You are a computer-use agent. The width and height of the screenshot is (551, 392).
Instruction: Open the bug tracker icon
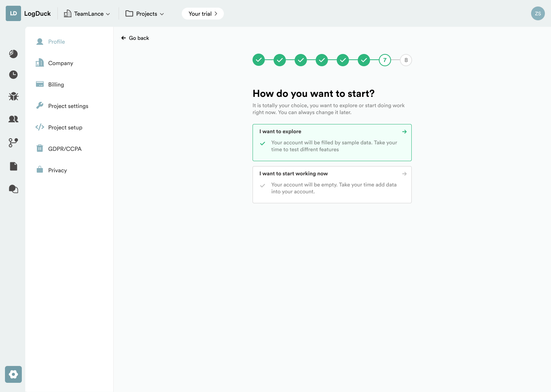click(13, 96)
